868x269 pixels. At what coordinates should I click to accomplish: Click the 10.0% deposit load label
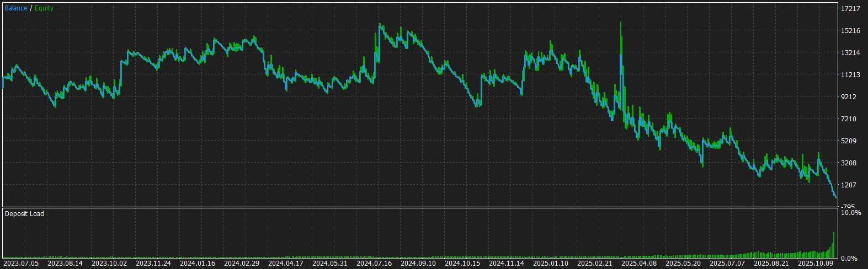click(851, 213)
